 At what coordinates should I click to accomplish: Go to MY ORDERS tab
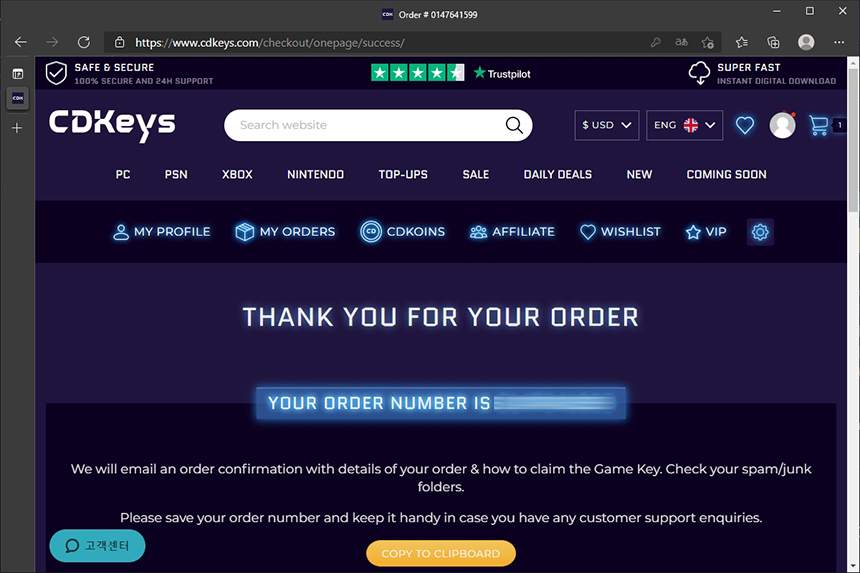(285, 232)
